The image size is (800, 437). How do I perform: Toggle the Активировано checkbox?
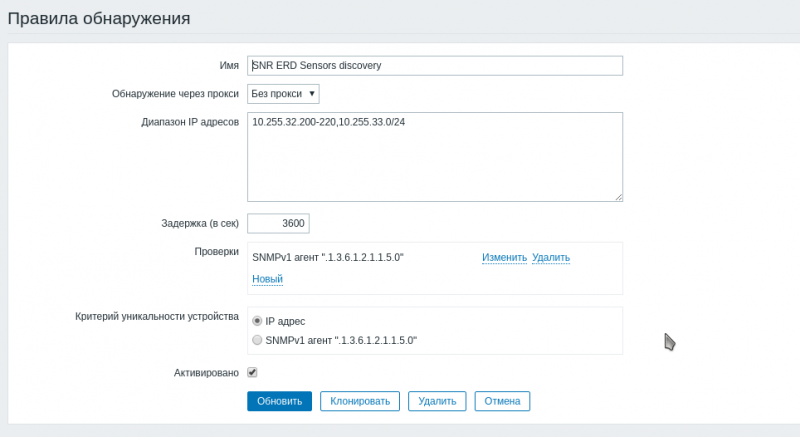pos(253,373)
